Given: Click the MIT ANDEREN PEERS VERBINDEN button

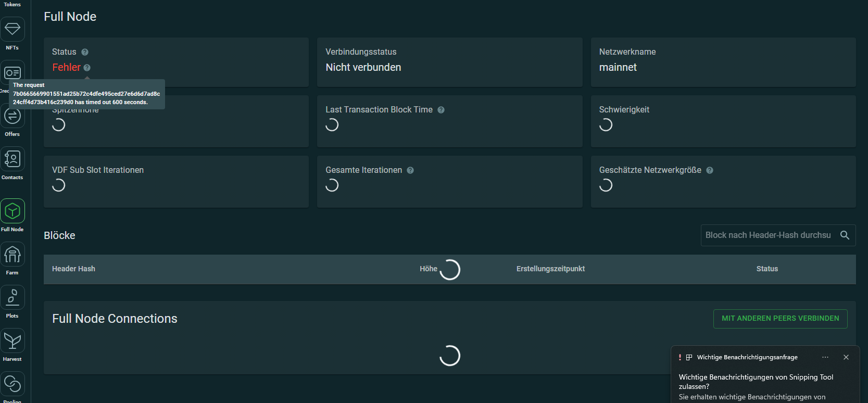Looking at the screenshot, I should [780, 319].
